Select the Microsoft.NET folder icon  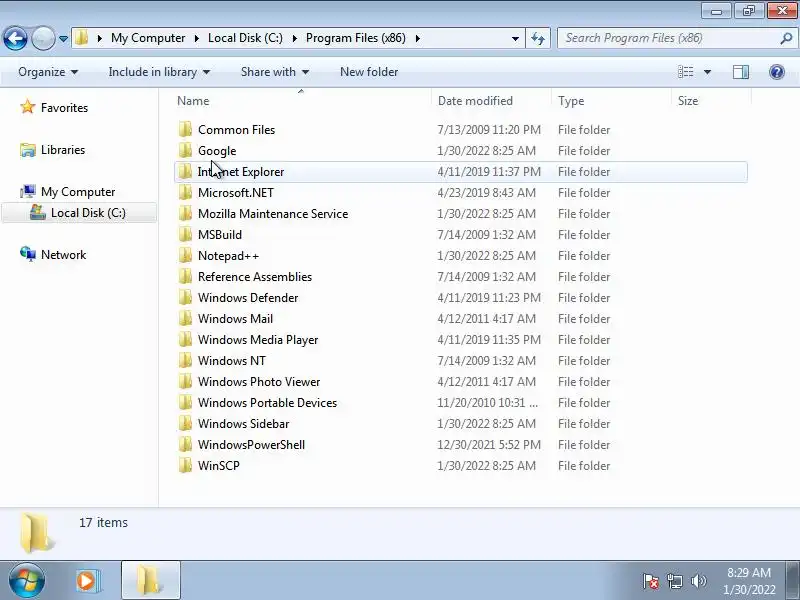185,192
